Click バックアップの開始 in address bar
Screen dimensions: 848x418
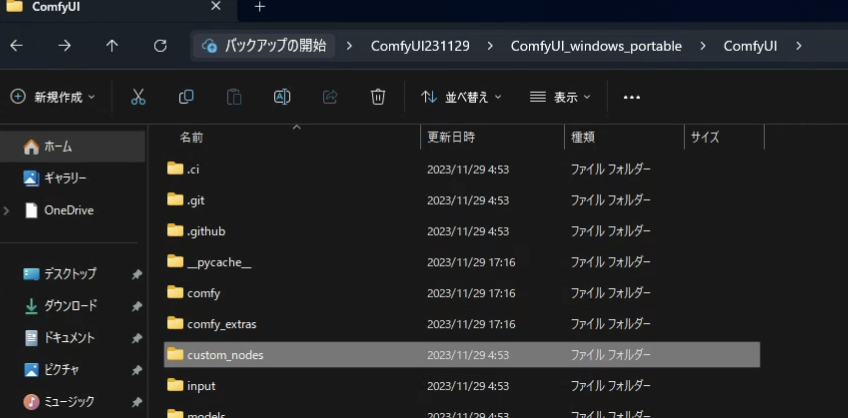pos(264,46)
